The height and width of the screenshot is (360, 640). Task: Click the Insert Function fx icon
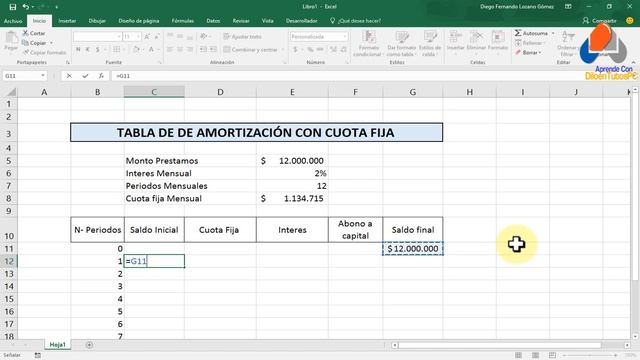pyautogui.click(x=101, y=76)
